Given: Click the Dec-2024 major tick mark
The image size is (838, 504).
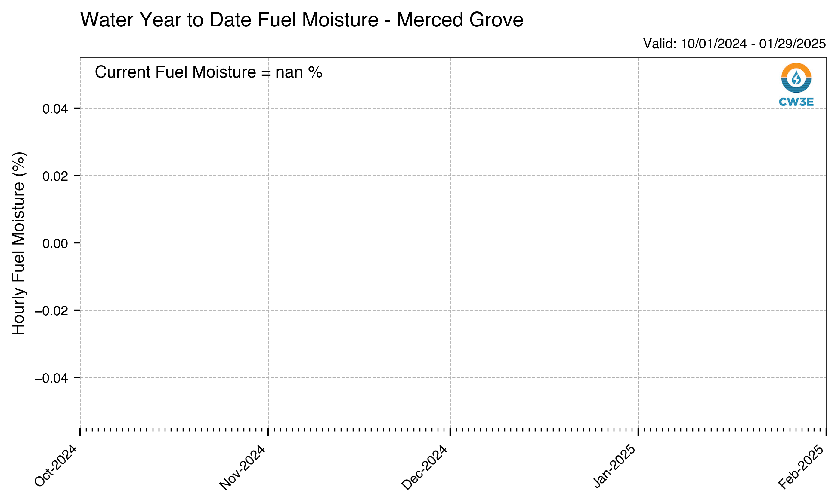Looking at the screenshot, I should [x=450, y=432].
